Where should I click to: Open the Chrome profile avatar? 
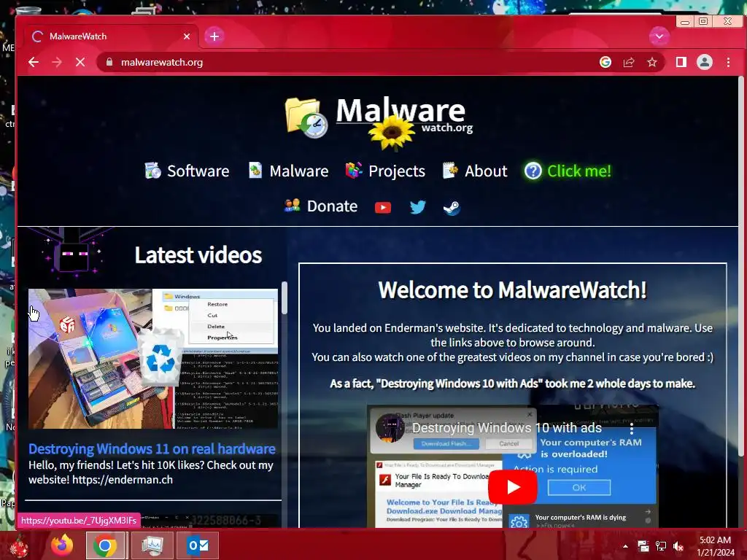[705, 63]
